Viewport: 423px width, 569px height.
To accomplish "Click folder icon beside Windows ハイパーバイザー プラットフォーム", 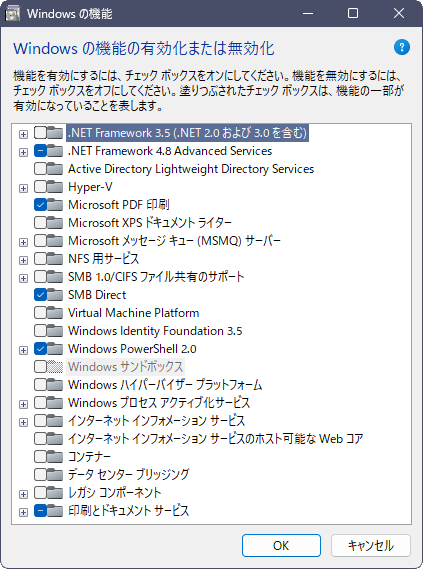I will coord(55,385).
